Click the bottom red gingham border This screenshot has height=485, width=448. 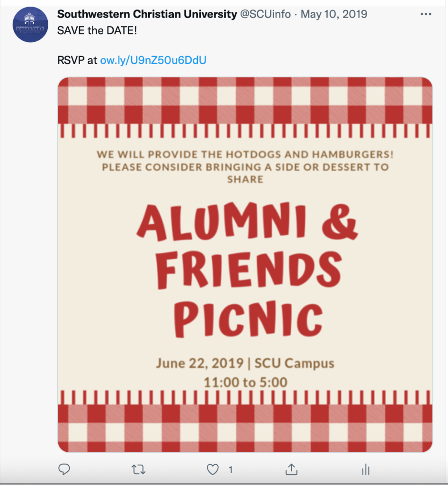245,427
